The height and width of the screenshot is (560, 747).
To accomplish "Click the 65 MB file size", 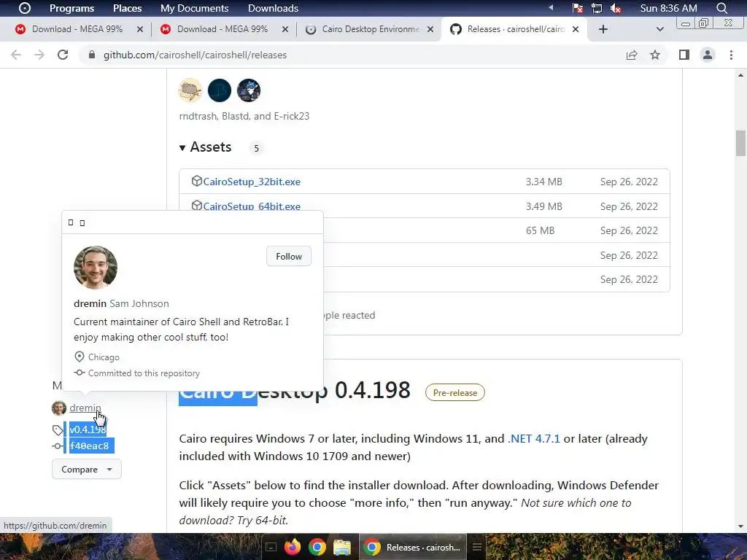I will (540, 230).
